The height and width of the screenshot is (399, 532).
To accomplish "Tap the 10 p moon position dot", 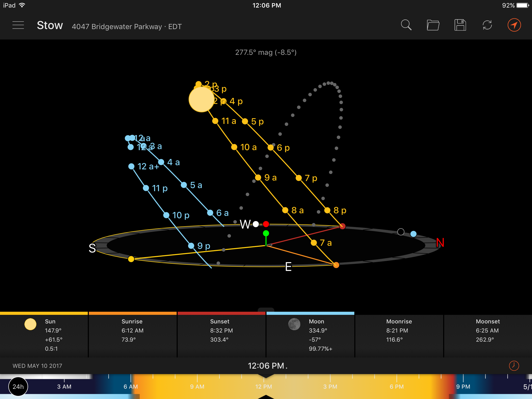I will 166,215.
